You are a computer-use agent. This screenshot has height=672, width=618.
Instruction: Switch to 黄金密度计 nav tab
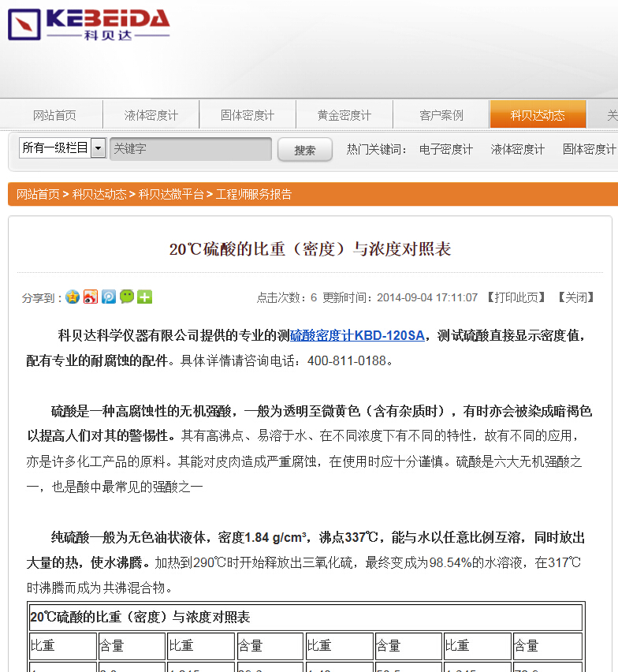click(x=344, y=115)
